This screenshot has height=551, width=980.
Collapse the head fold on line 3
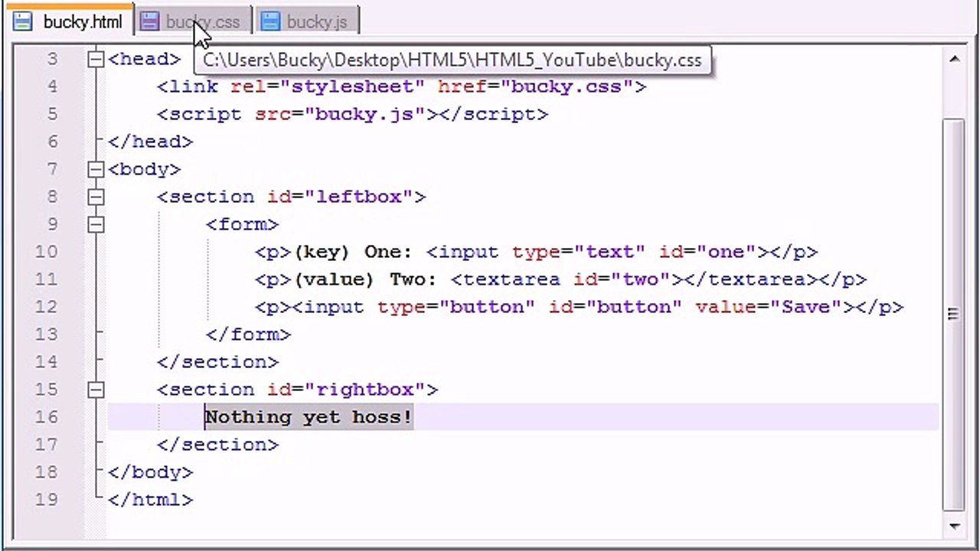pyautogui.click(x=96, y=59)
